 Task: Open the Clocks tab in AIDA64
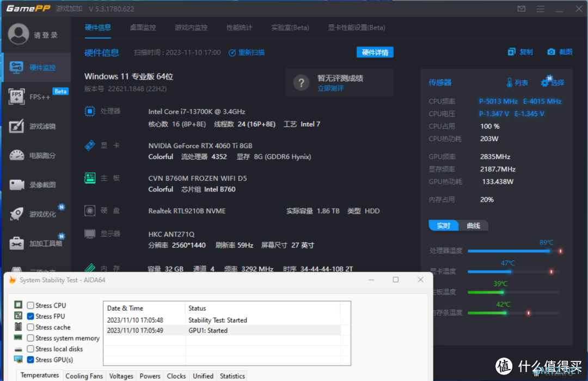point(176,376)
